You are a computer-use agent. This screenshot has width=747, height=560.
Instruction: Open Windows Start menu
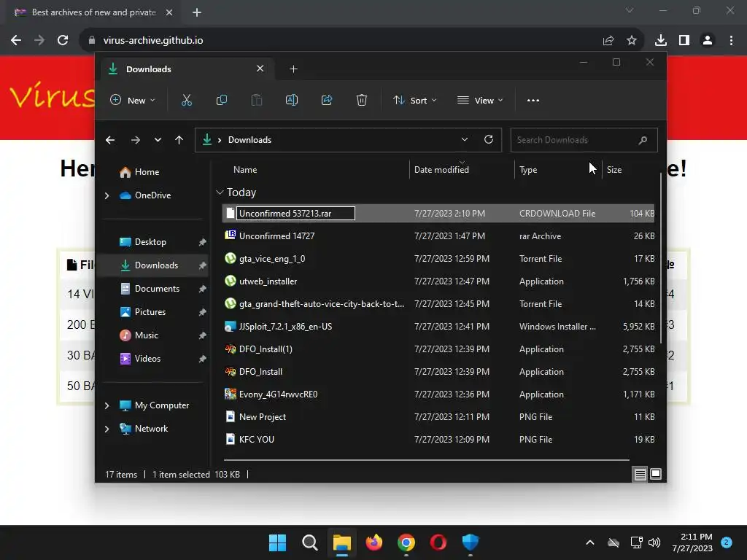click(x=277, y=542)
